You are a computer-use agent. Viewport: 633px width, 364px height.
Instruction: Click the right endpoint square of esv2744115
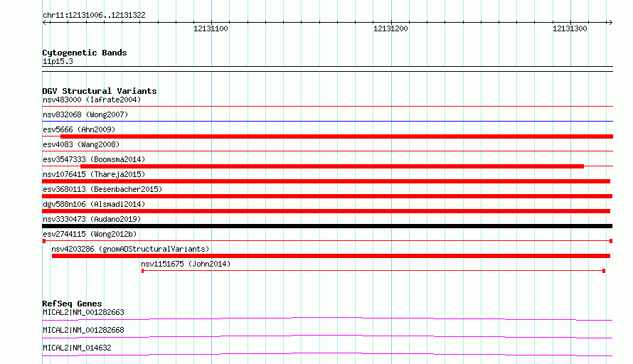611,241
